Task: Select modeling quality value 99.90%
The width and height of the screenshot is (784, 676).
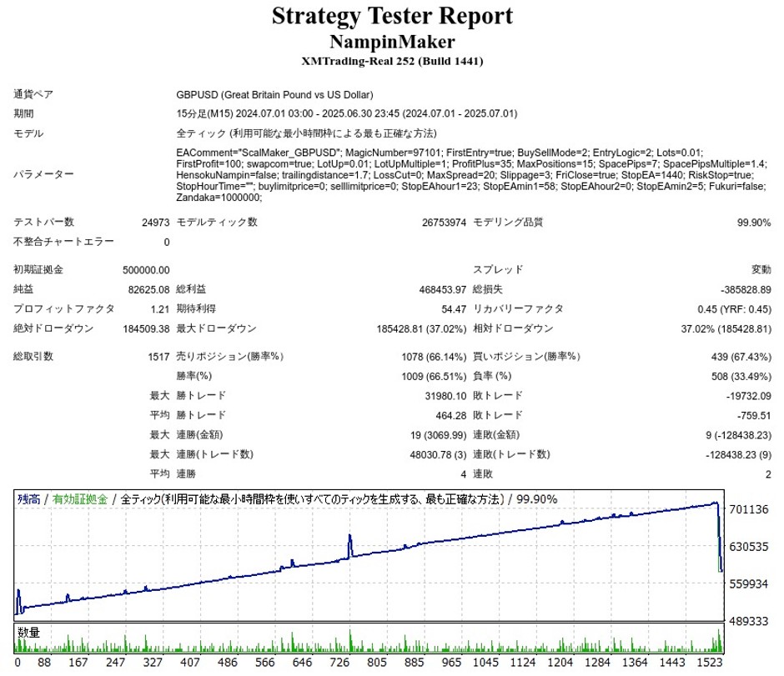Action: tap(754, 223)
